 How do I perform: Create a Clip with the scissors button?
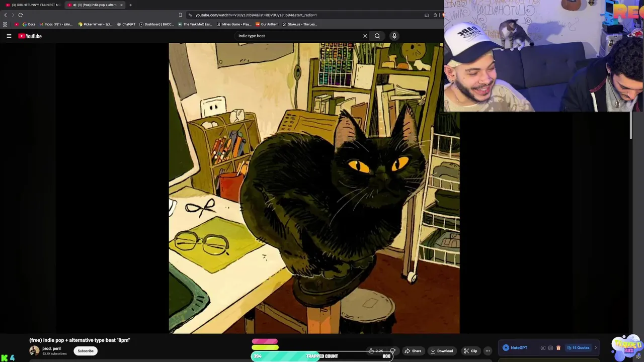470,351
